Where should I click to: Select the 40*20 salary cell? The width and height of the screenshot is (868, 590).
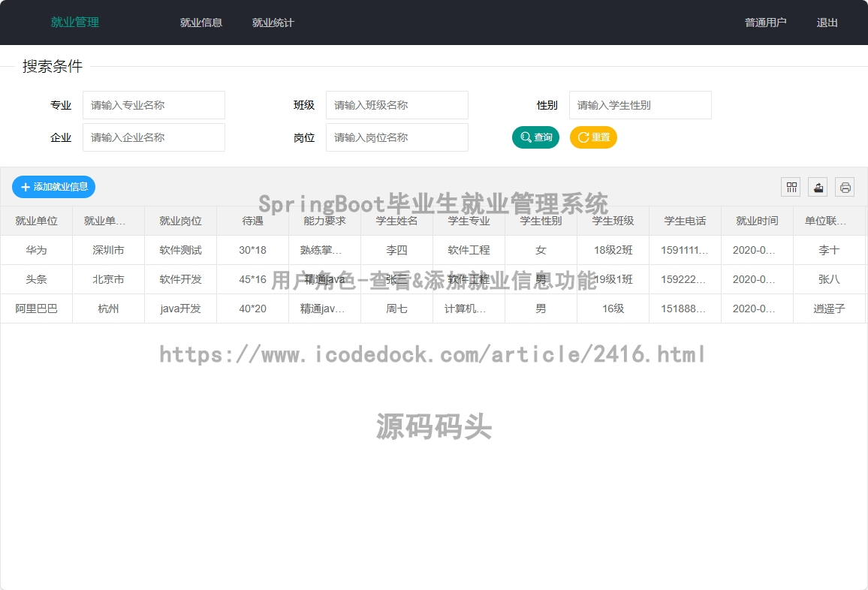tap(252, 309)
